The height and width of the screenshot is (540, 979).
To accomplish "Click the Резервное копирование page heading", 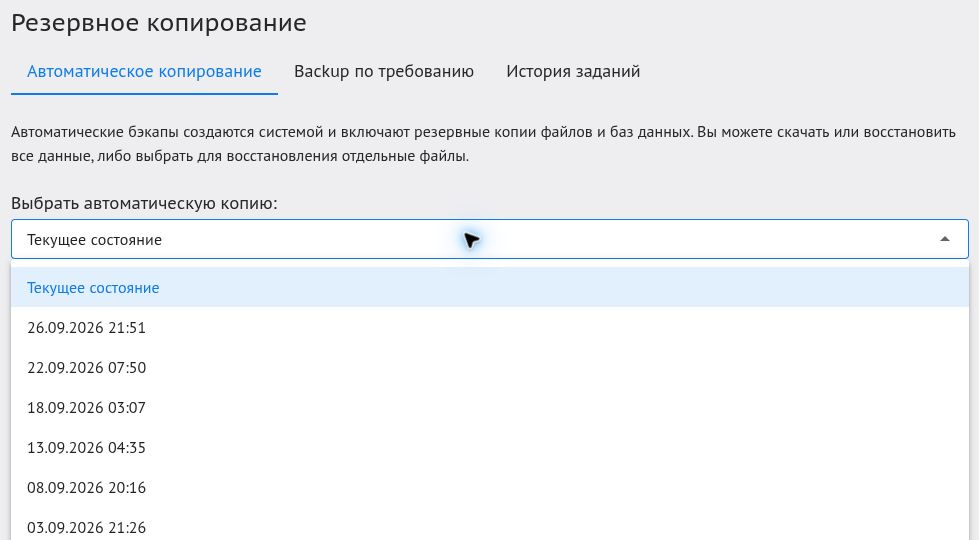I will click(x=159, y=23).
